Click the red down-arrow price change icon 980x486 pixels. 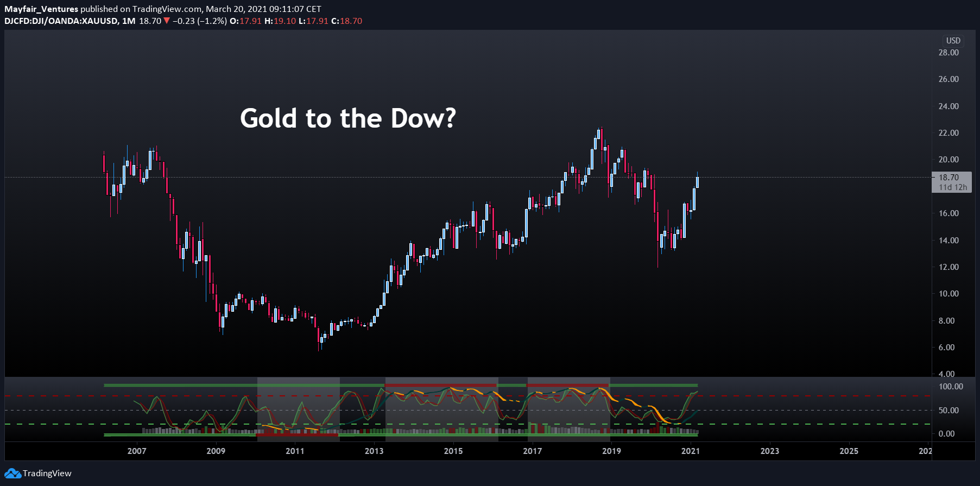pyautogui.click(x=167, y=21)
